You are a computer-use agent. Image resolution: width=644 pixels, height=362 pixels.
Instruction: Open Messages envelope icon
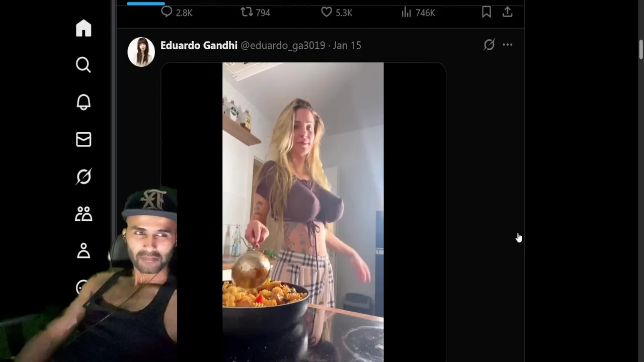[x=84, y=139]
